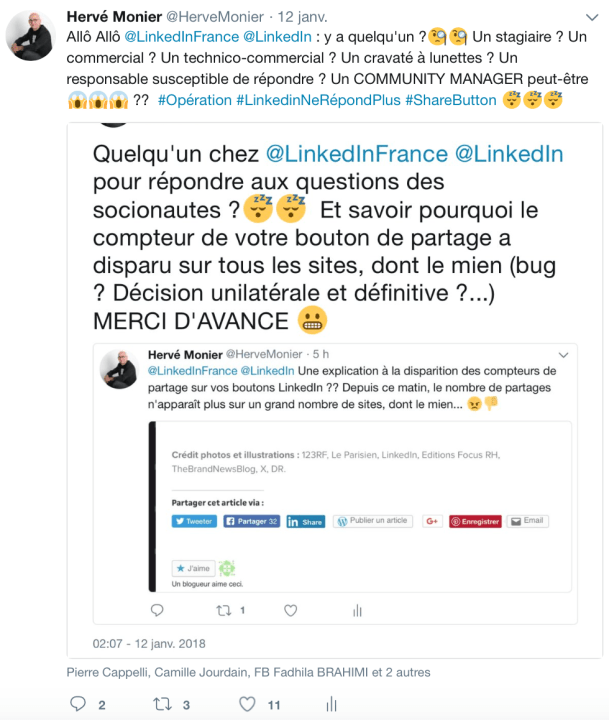The image size is (609, 720).
Task: Click reply icon in the nested quoted tweet
Action: pos(157,610)
